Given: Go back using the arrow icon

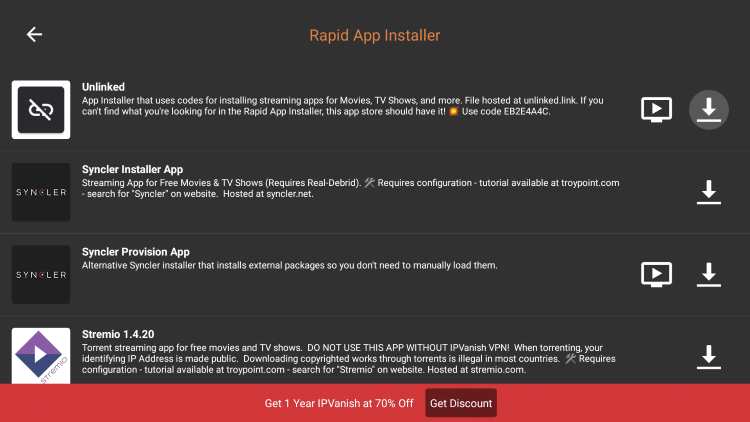Looking at the screenshot, I should click(34, 34).
